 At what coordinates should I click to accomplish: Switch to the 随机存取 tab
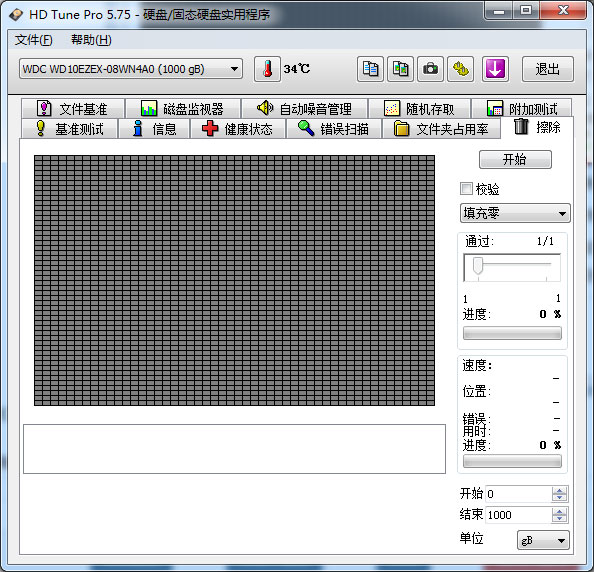pyautogui.click(x=419, y=108)
